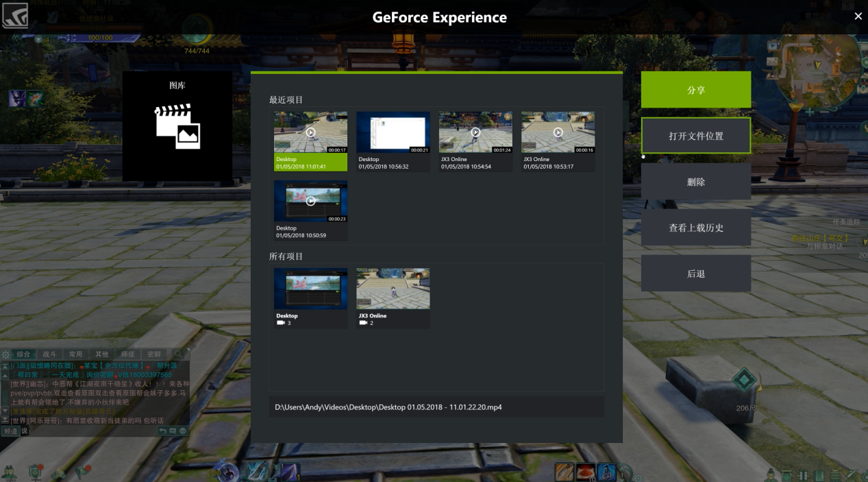Open the chat emoji face icon
The height and width of the screenshot is (482, 868).
(x=183, y=431)
